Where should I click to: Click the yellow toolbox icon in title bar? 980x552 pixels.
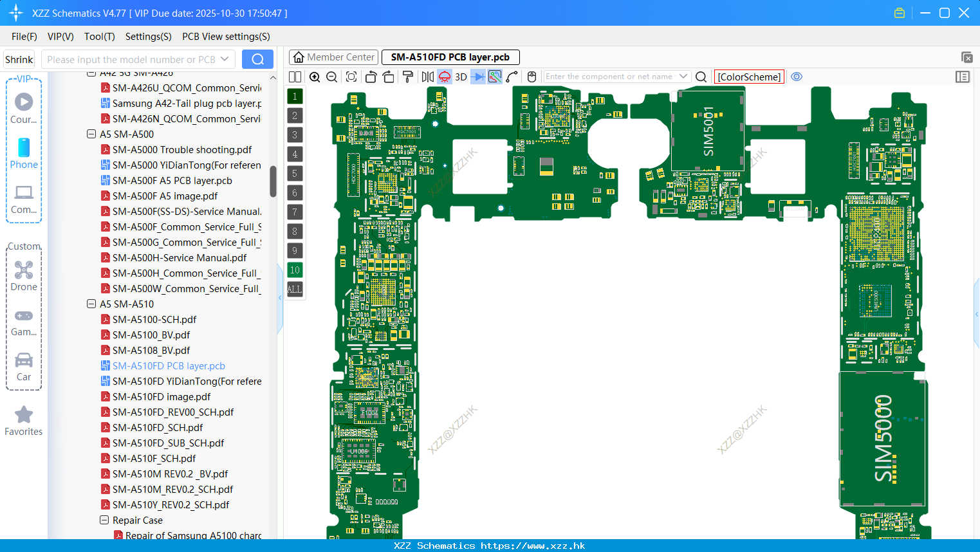click(900, 13)
